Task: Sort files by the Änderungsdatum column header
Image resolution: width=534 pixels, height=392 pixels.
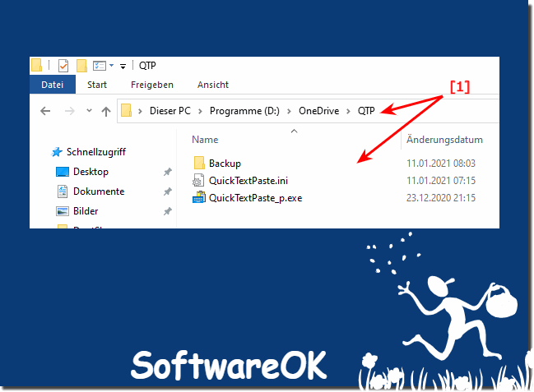Action: [444, 140]
